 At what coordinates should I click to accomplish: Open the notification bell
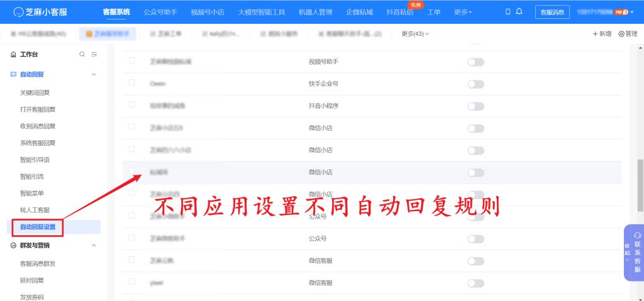pos(519,12)
